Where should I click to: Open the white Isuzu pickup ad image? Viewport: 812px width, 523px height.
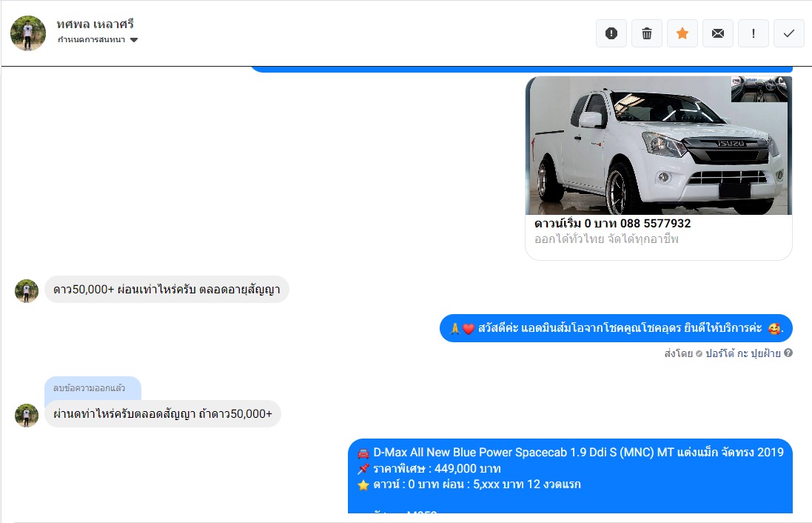(659, 146)
